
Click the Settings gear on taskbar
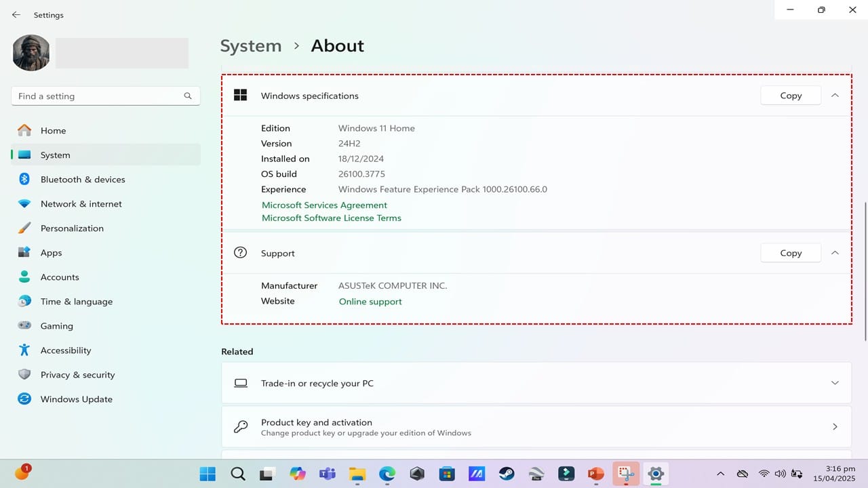(655, 474)
